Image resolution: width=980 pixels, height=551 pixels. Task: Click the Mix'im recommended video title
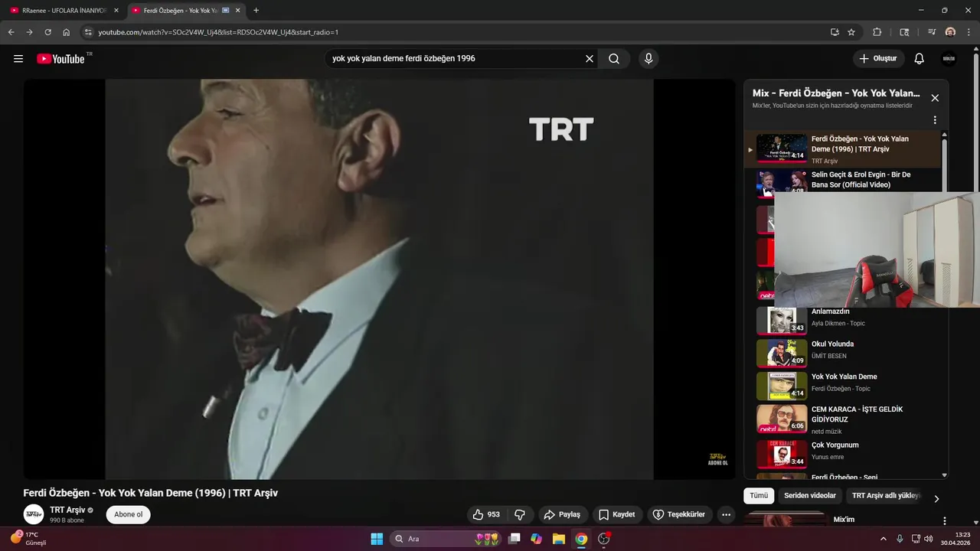coord(844,520)
